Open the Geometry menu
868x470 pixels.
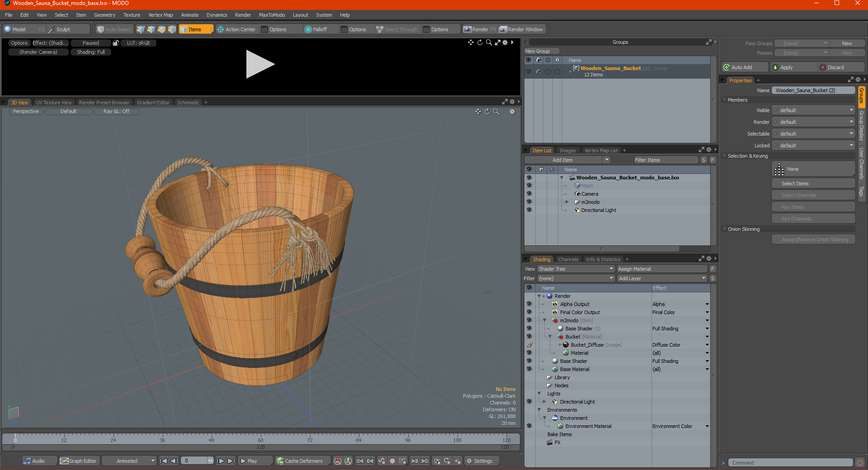104,15
